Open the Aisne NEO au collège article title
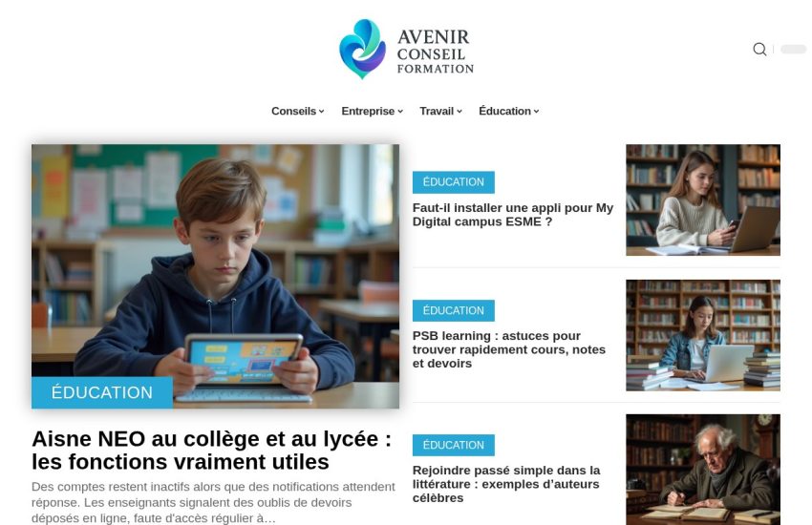 pos(211,450)
